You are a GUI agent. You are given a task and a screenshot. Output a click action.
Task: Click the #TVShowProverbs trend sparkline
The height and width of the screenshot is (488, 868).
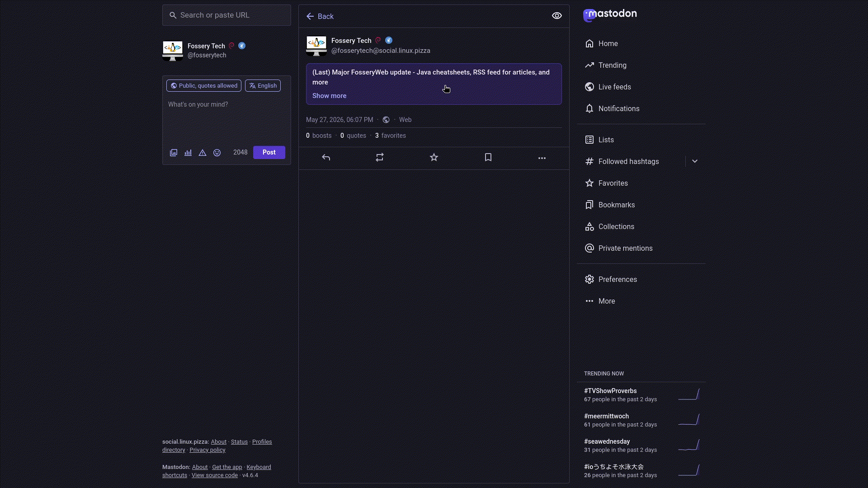click(x=689, y=394)
